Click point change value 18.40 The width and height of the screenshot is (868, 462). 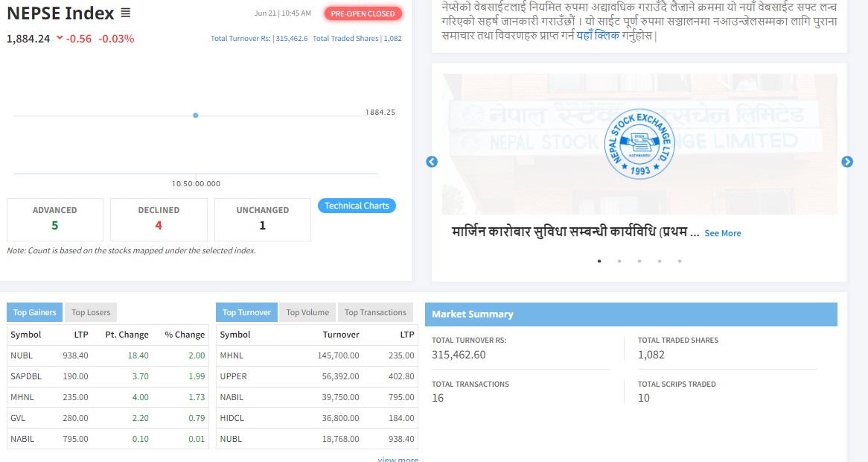[138, 355]
